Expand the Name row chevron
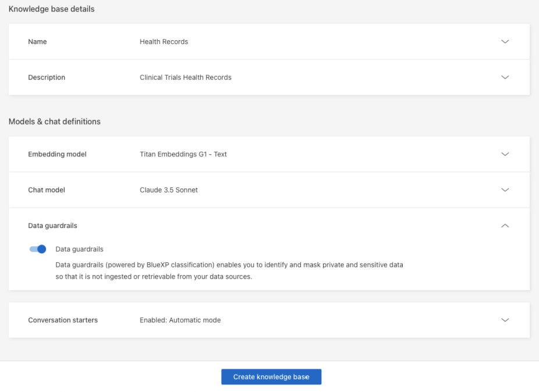The image size is (539, 392). [x=505, y=42]
